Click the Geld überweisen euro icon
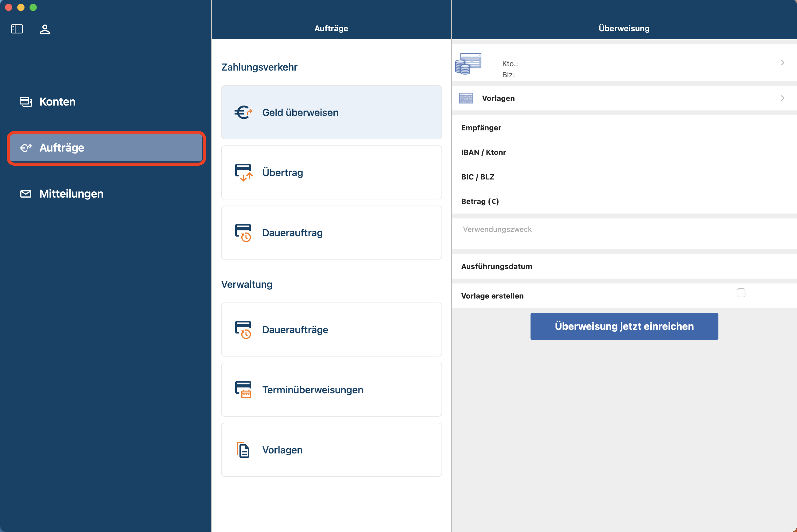Image resolution: width=797 pixels, height=532 pixels. click(x=243, y=112)
